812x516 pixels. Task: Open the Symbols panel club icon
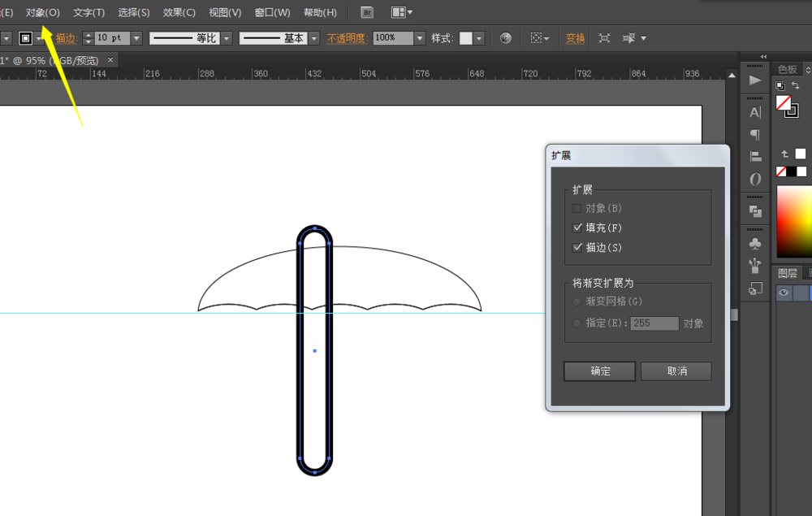(x=755, y=243)
